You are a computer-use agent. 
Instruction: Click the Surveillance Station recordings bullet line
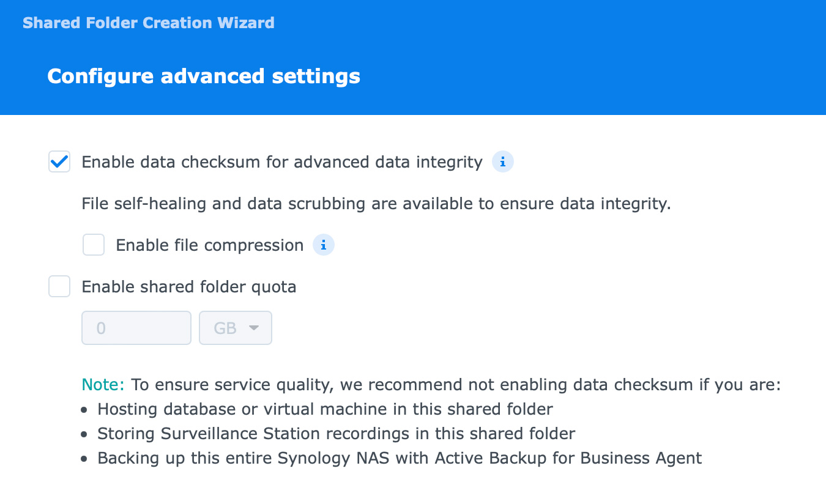click(336, 434)
